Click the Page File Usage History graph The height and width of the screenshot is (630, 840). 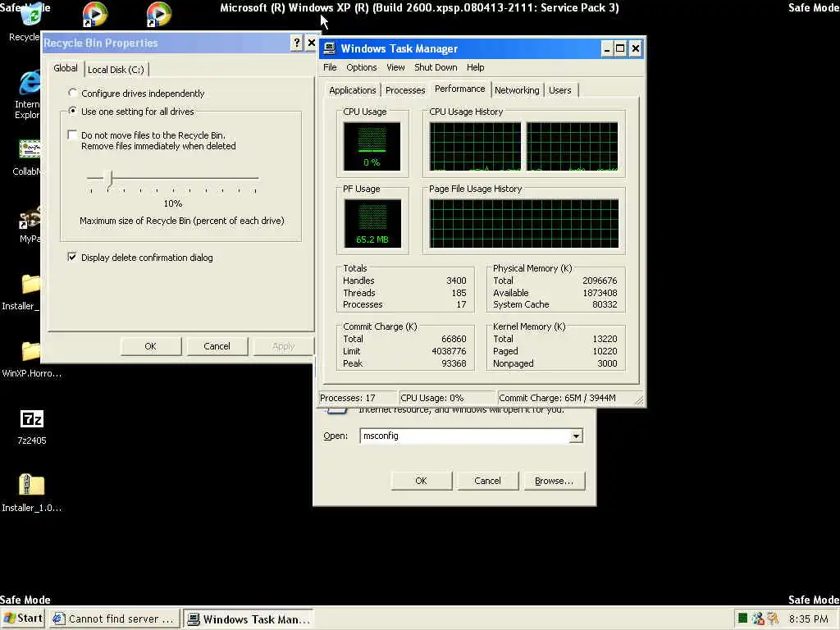(524, 223)
